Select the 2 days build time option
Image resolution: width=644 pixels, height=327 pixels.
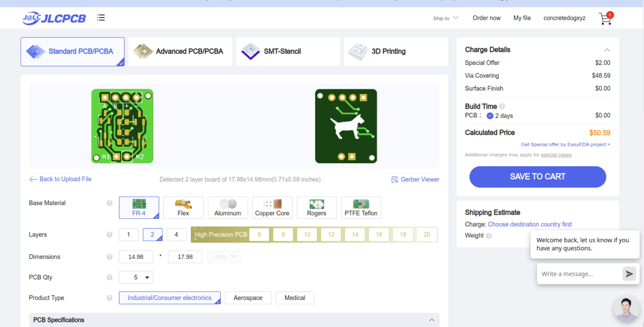[x=490, y=116]
